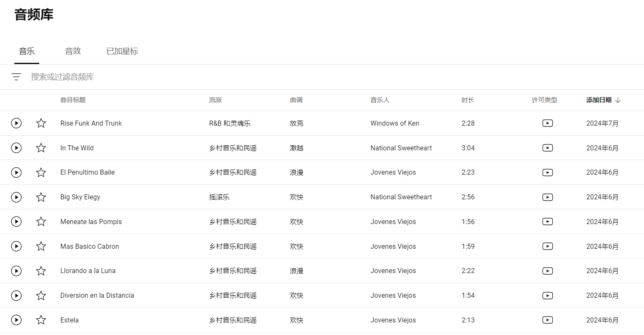
Task: Play the track Rise Funk And Trunk
Action: [x=16, y=123]
